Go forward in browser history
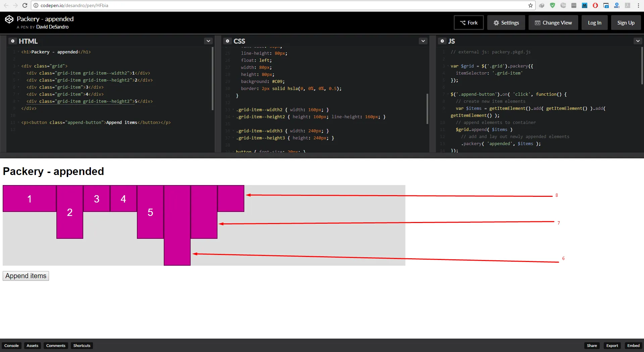The image size is (644, 352). [15, 5]
